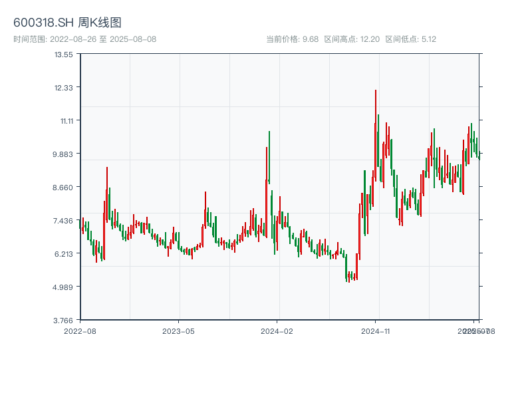Click the x-axis label 2023-05
Image resolution: width=532 pixels, height=399 pixels.
178,331
